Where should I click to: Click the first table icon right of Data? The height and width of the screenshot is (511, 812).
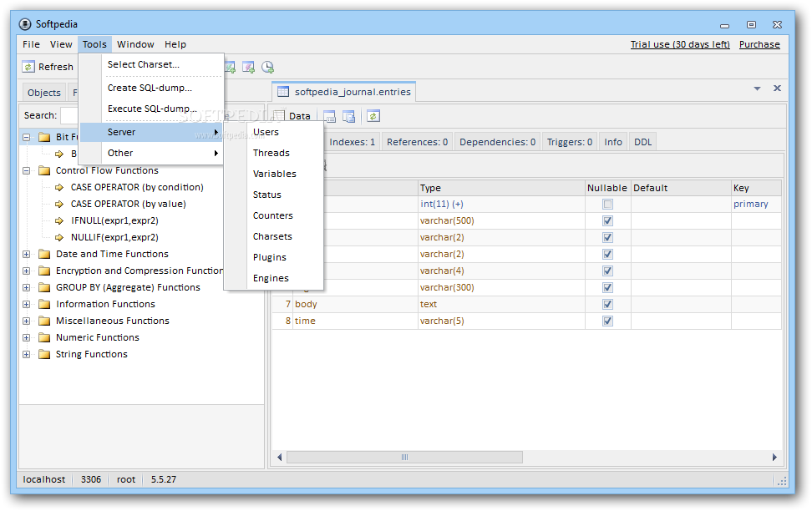pyautogui.click(x=329, y=116)
